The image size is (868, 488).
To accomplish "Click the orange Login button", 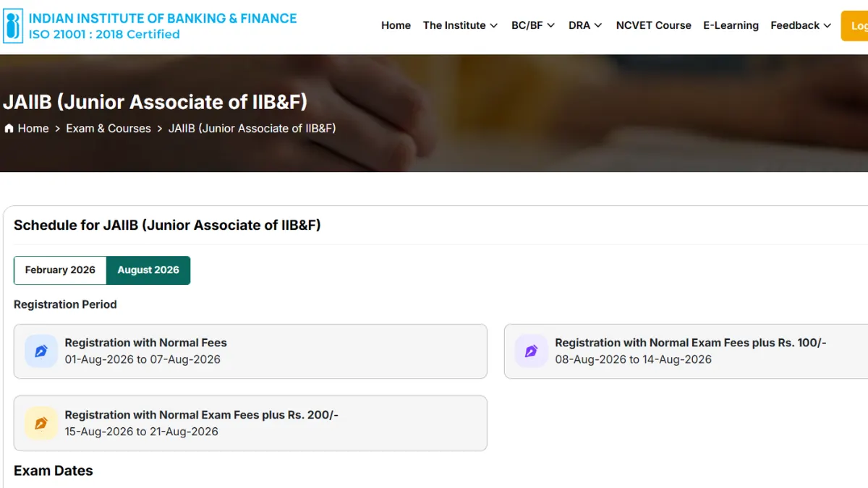I will coord(854,26).
